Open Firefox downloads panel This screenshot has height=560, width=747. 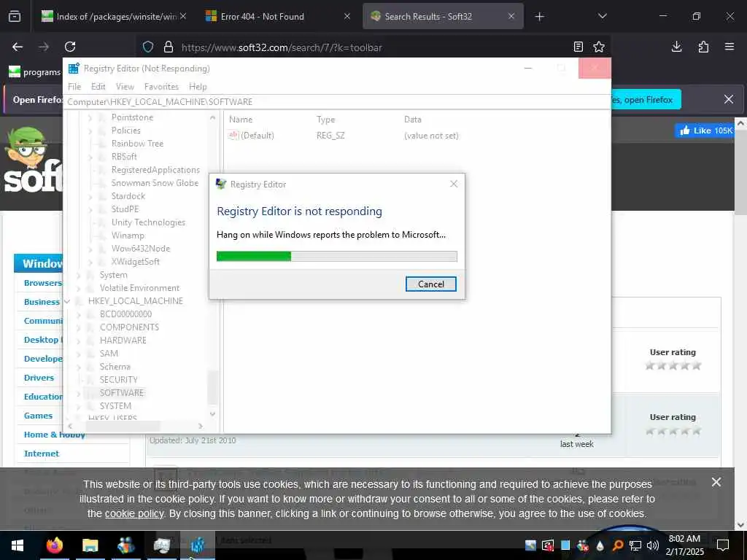676,47
